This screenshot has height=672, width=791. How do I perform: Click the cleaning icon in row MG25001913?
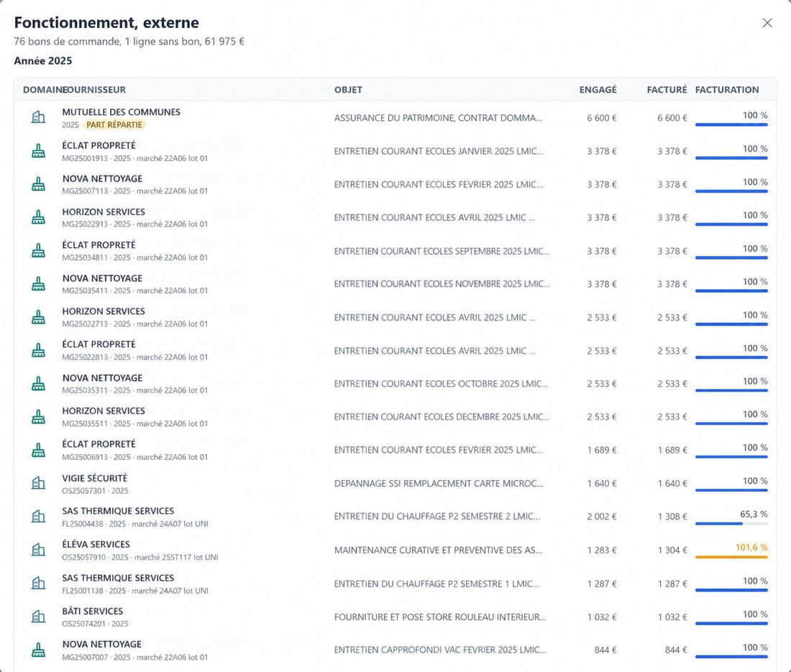38,151
